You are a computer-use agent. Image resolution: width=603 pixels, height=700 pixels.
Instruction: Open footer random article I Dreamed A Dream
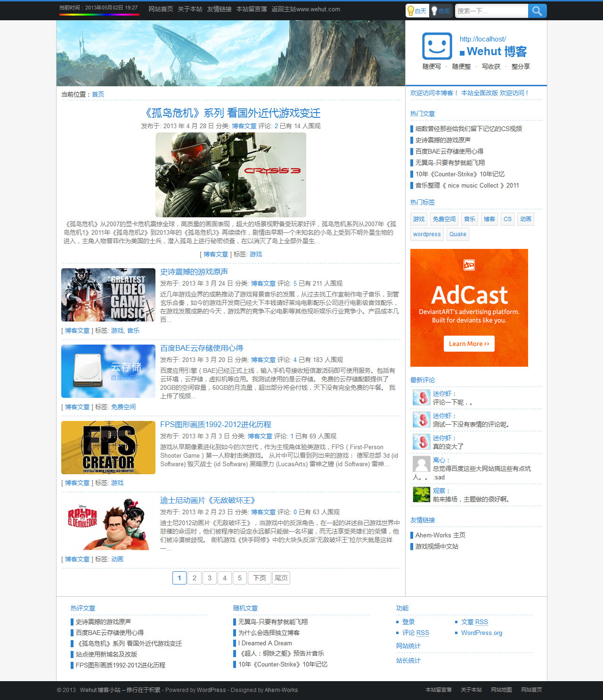pos(265,643)
